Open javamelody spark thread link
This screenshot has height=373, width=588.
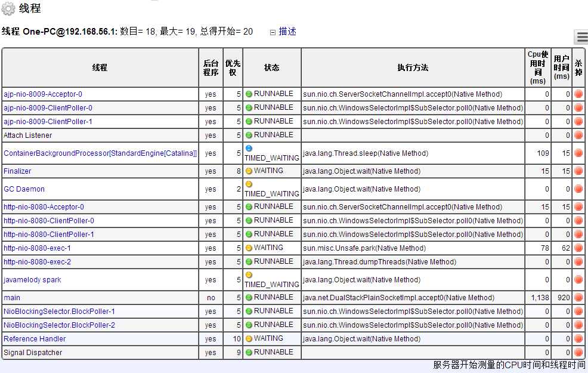point(32,279)
